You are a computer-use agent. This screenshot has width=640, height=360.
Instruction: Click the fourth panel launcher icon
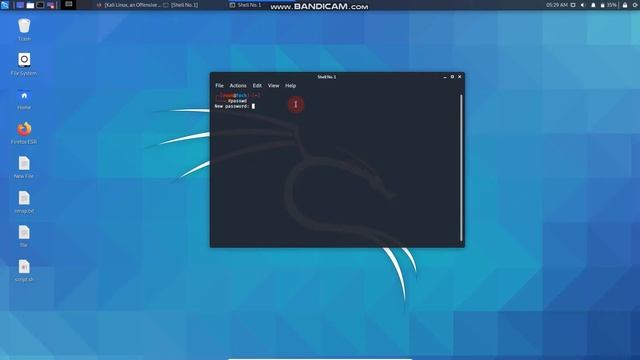point(51,5)
